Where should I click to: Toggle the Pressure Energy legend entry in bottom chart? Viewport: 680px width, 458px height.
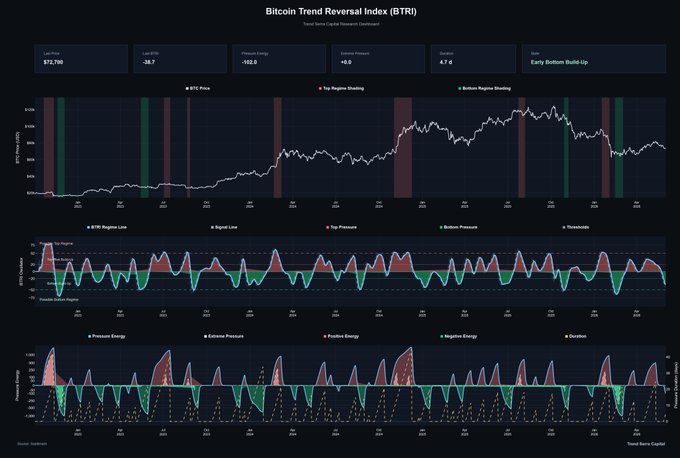[107, 336]
